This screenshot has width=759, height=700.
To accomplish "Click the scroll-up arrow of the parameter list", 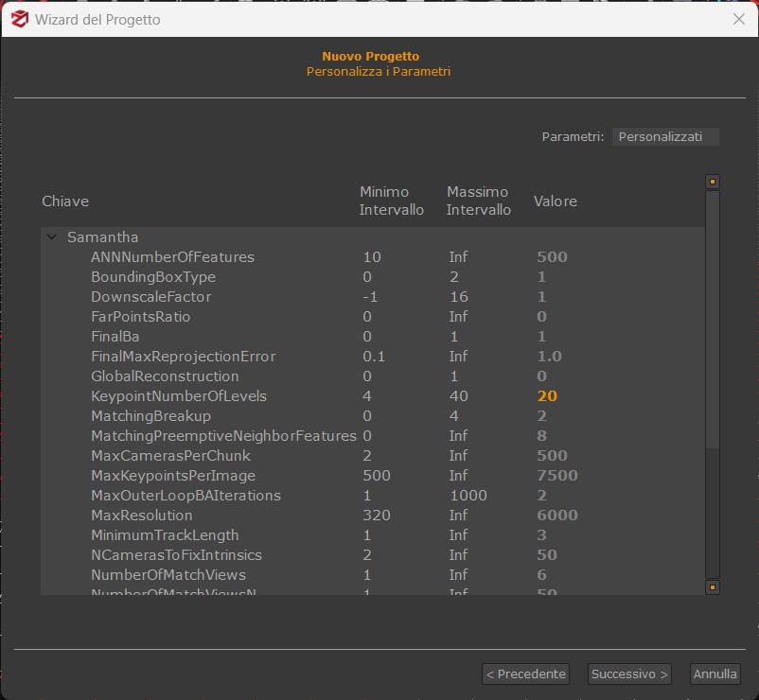I will click(712, 182).
